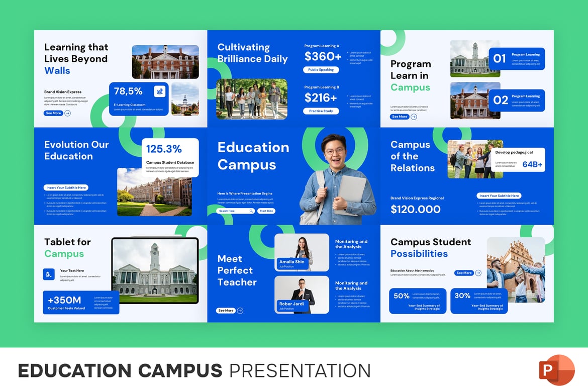
Task: Click the arrow circle next to Brand Vision See More
Action: [x=67, y=113]
